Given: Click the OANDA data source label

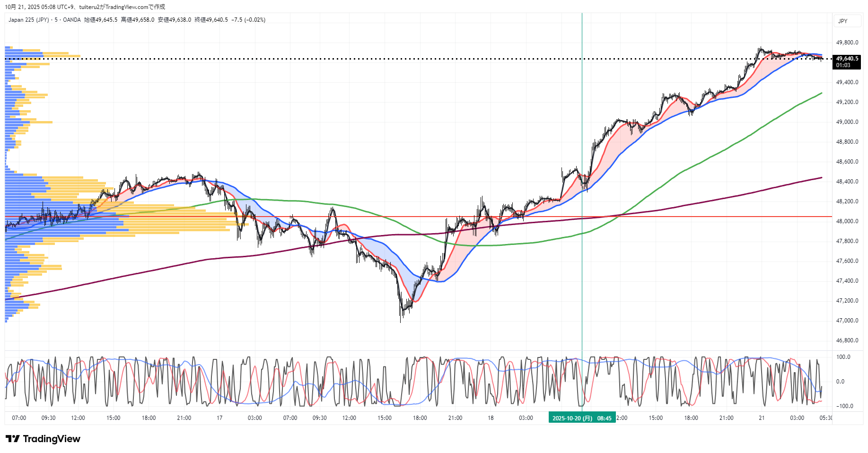Looking at the screenshot, I should [72, 20].
